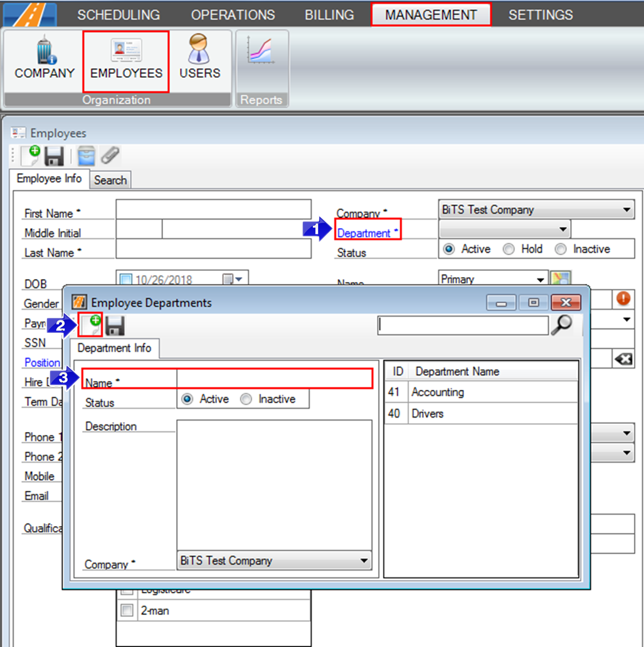The height and width of the screenshot is (647, 644).
Task: Select the Drivers department row
Action: (x=482, y=413)
